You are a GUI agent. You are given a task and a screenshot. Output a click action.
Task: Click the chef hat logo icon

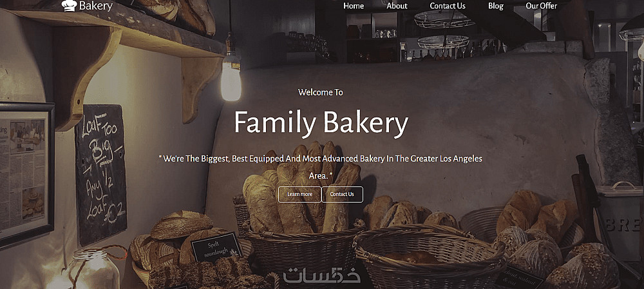click(70, 5)
